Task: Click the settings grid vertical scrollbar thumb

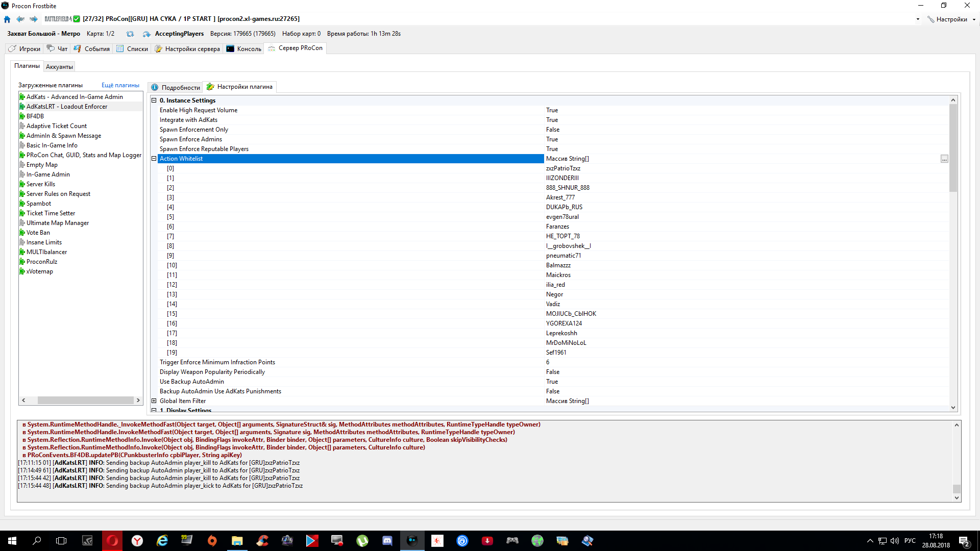Action: 953,148
